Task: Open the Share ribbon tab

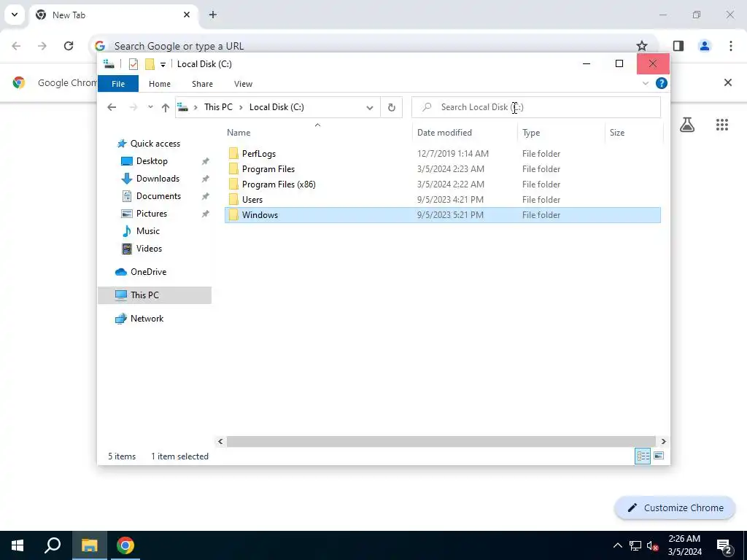Action: click(x=203, y=84)
